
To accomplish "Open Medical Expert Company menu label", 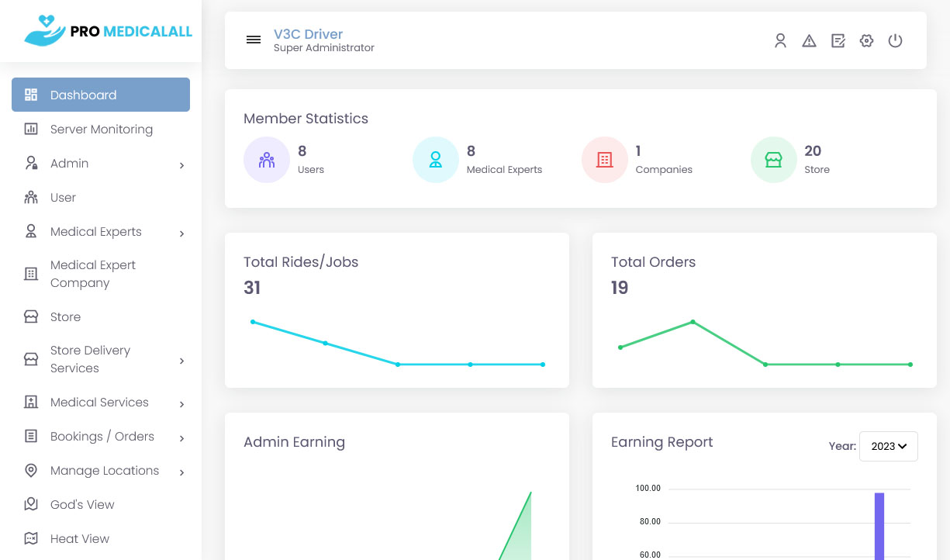I will pyautogui.click(x=93, y=274).
